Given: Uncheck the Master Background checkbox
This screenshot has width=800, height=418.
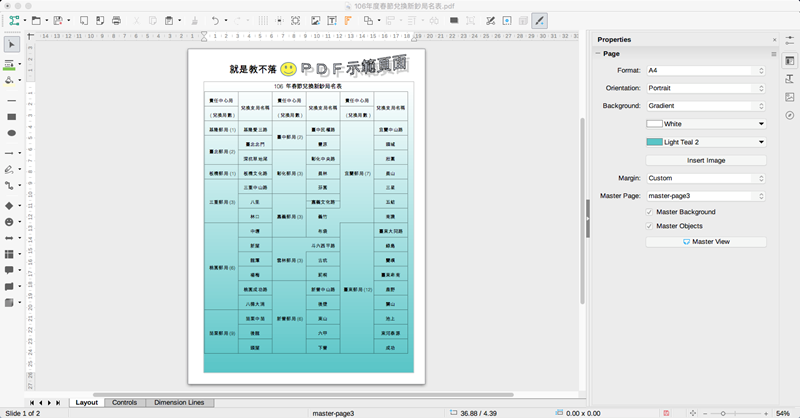Looking at the screenshot, I should pyautogui.click(x=650, y=212).
